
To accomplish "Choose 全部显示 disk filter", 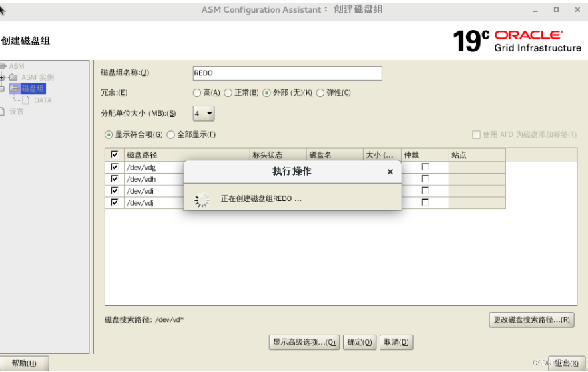I will (x=171, y=134).
